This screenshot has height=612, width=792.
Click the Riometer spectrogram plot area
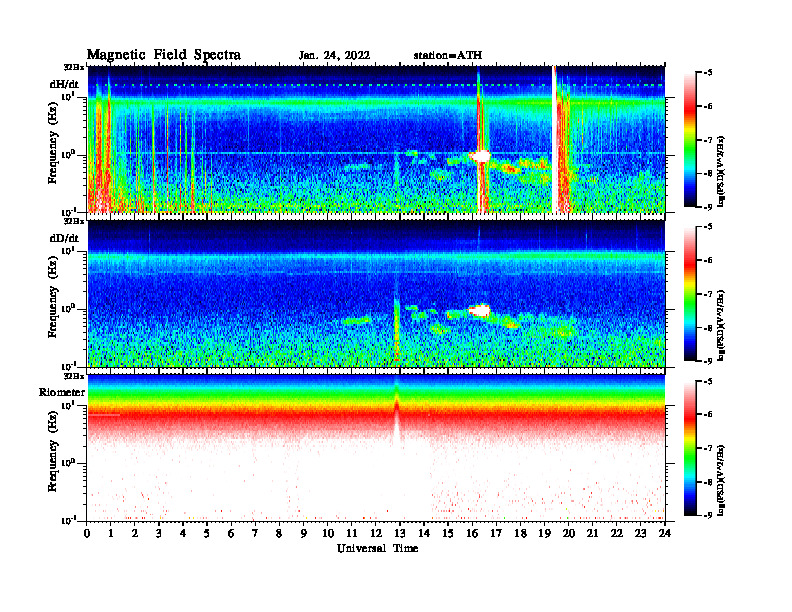point(376,447)
